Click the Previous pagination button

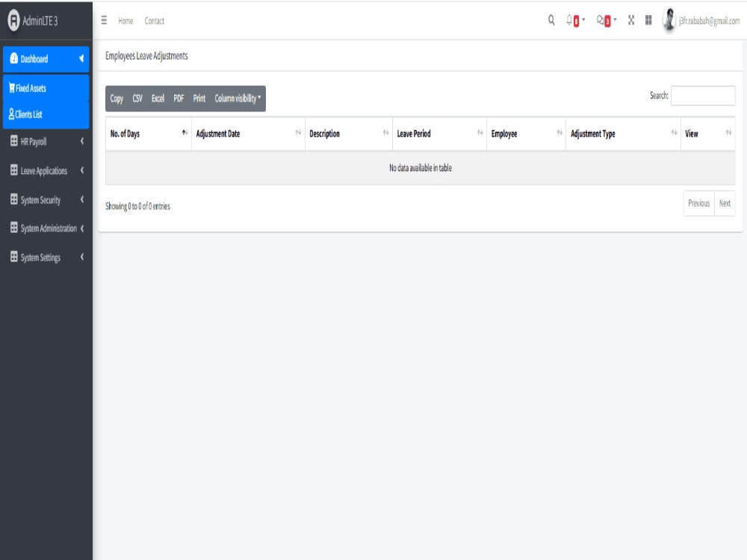point(699,203)
